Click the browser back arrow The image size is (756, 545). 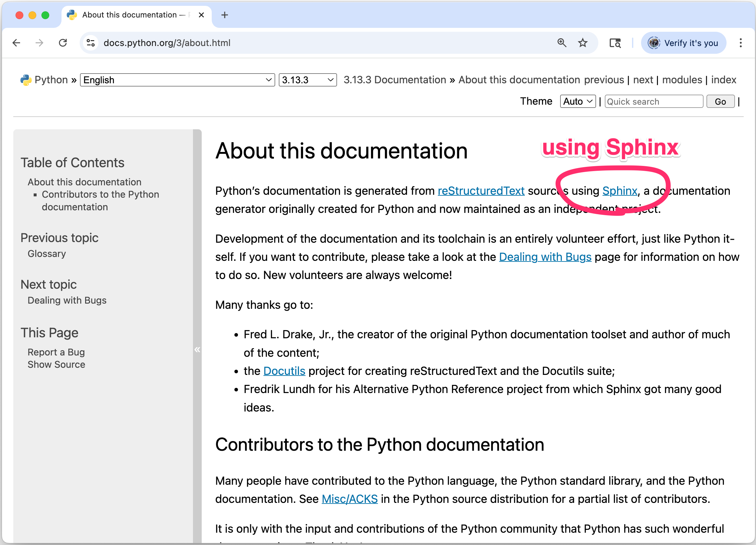pos(16,43)
